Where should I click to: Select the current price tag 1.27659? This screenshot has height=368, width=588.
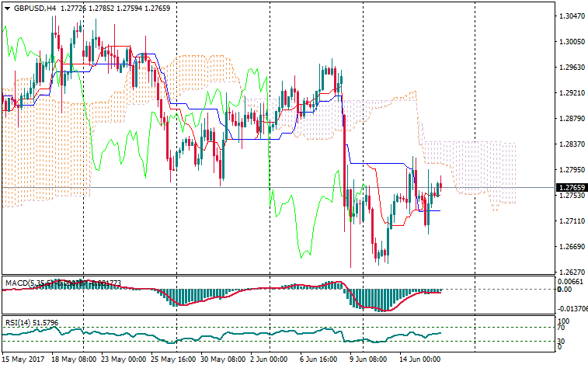[x=571, y=187]
